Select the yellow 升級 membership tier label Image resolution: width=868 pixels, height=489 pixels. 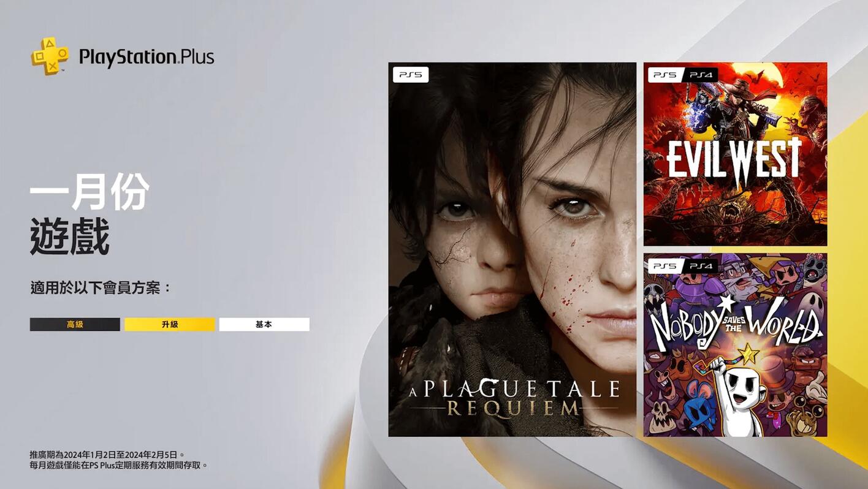(170, 324)
